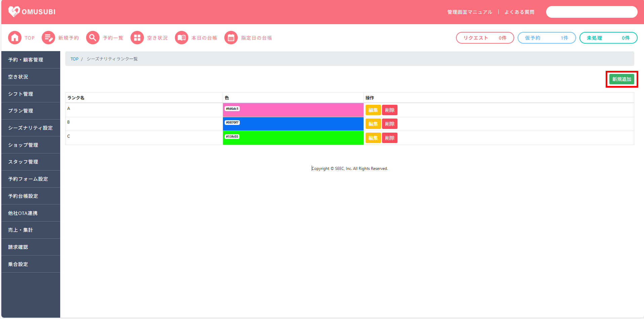Click the TOP breadcrumb link
The image size is (644, 319).
(74, 59)
